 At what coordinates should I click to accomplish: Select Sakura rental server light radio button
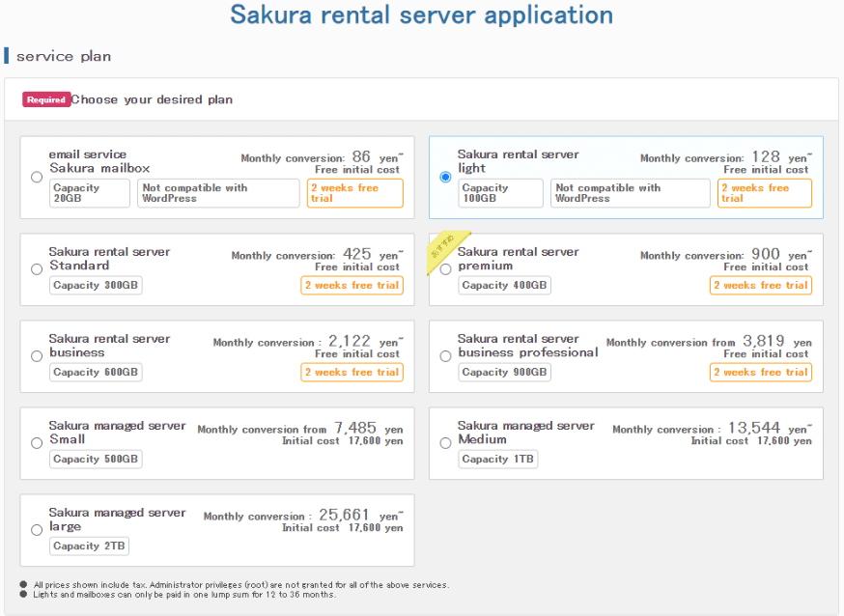(445, 177)
